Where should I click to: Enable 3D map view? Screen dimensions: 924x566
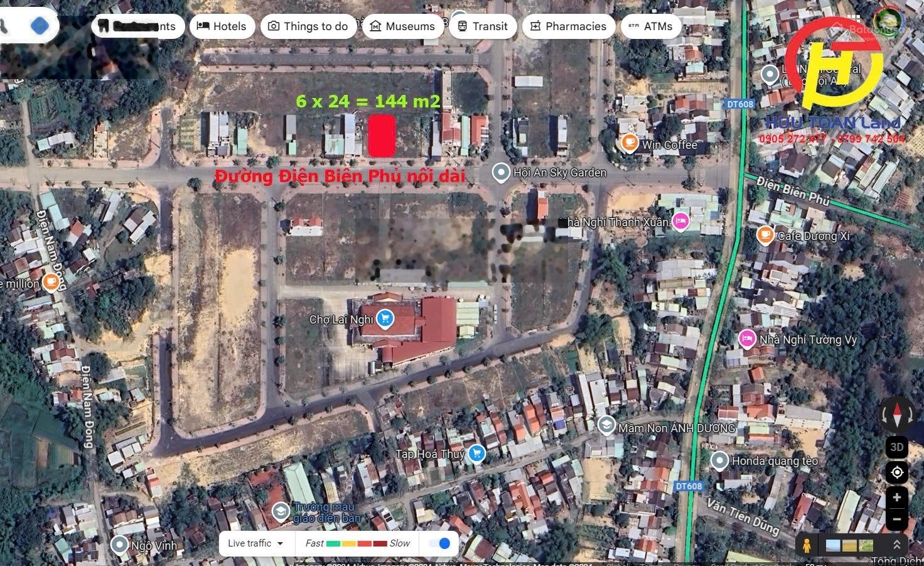coord(896,447)
